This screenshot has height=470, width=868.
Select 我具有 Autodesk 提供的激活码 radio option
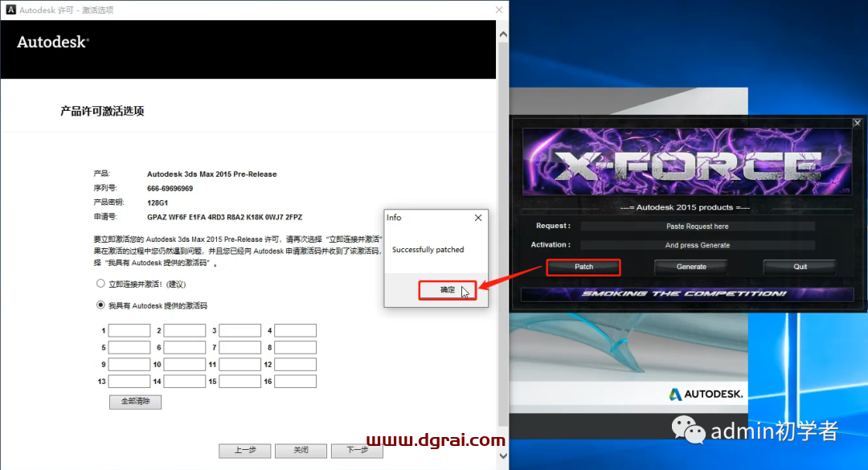[x=100, y=304]
